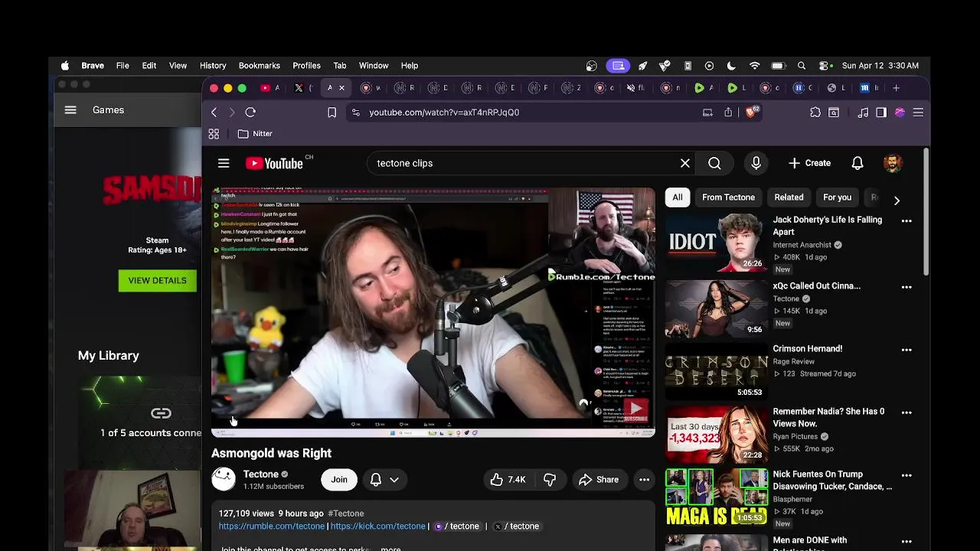Viewport: 980px width, 551px height.
Task: Open site settings icon left of URL
Action: click(x=355, y=112)
